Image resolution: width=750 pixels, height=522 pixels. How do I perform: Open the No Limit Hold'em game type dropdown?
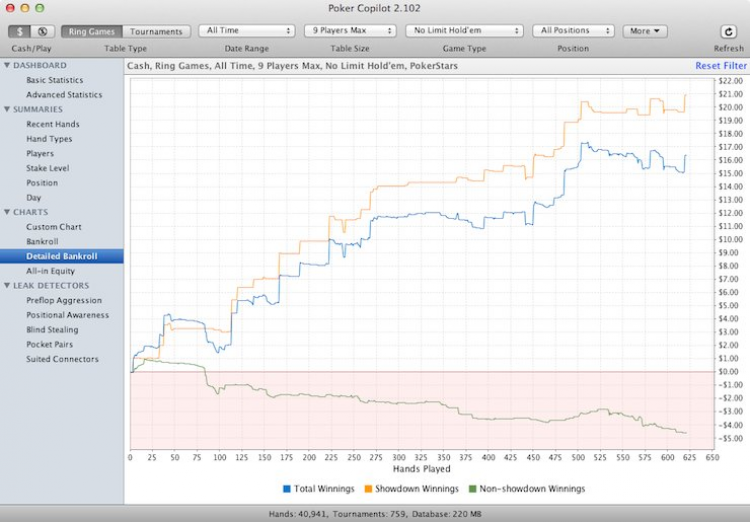pyautogui.click(x=467, y=31)
